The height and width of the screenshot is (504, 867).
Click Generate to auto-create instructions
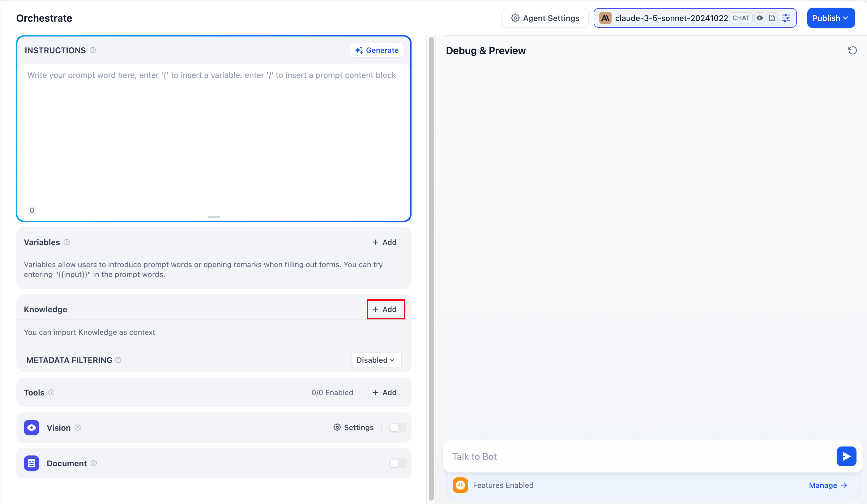[377, 50]
